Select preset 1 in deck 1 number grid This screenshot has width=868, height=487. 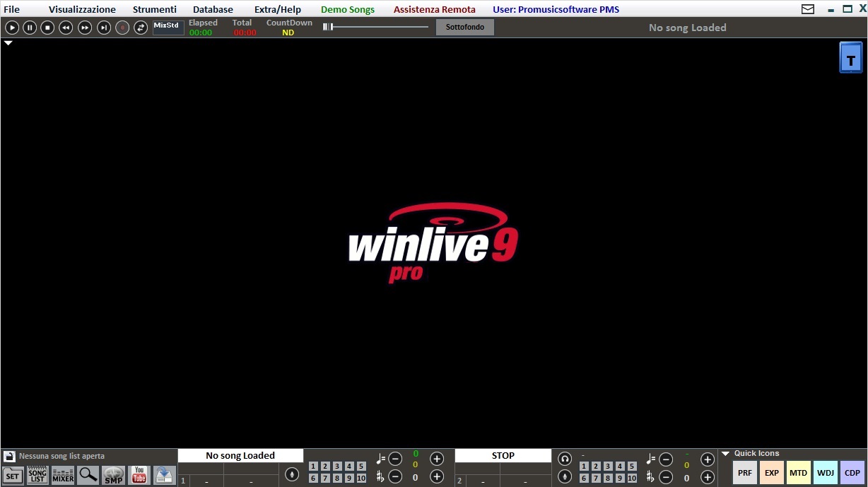coord(313,467)
